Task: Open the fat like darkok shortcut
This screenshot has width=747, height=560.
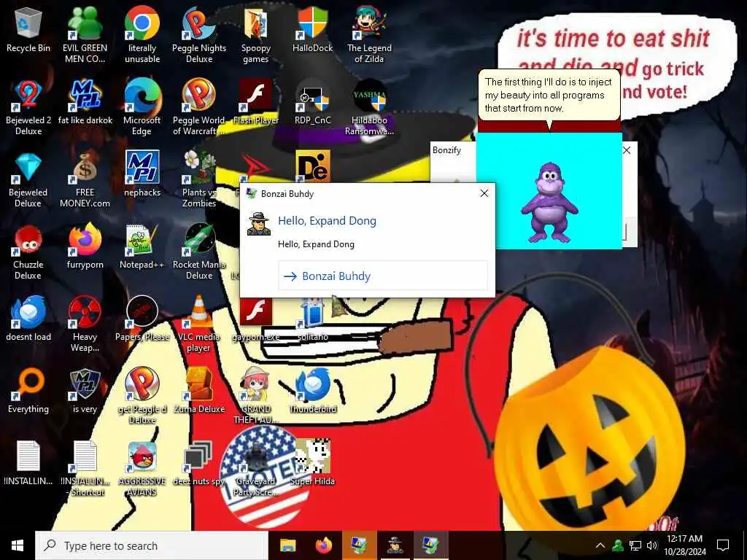Action: click(x=85, y=102)
